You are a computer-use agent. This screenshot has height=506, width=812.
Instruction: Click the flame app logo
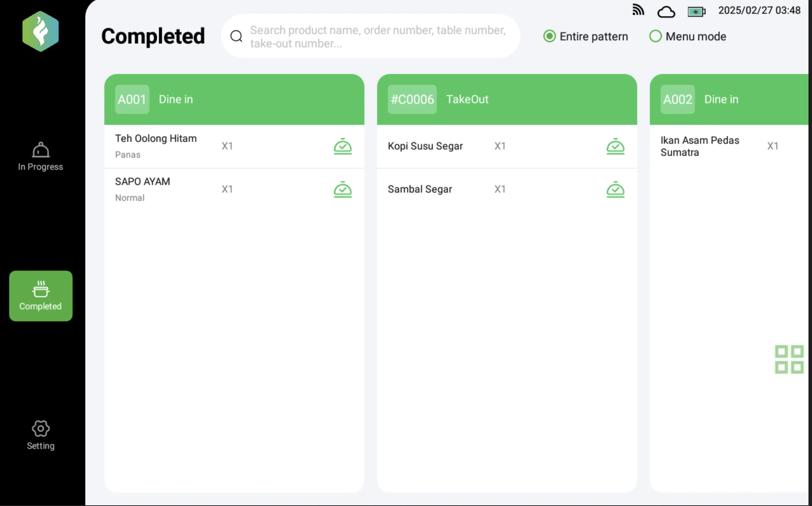tap(41, 31)
